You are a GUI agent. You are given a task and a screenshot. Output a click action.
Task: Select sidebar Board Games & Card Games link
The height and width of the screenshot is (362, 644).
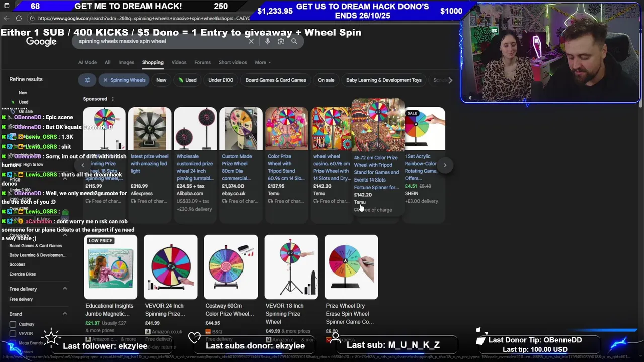pos(36,246)
